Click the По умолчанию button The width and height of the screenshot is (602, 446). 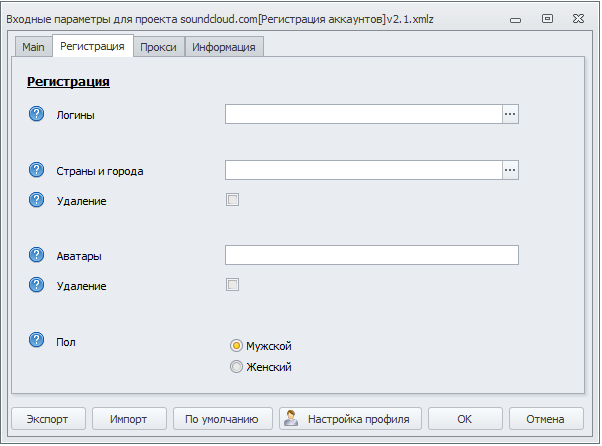pyautogui.click(x=222, y=418)
